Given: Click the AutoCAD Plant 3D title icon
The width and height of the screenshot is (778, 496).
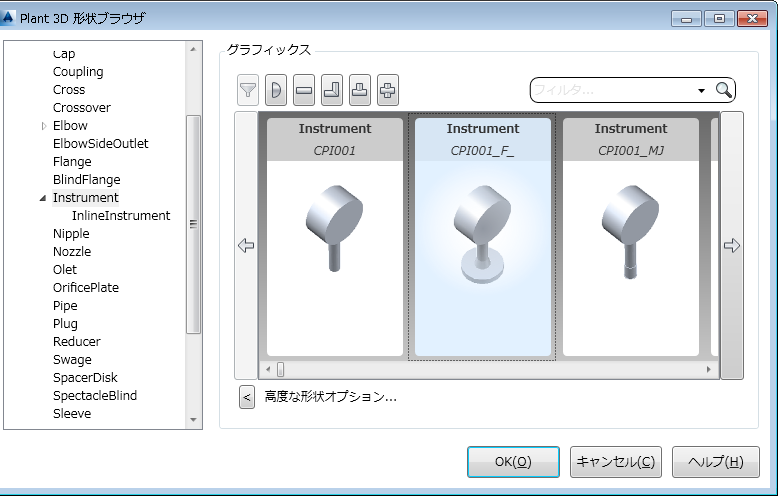Looking at the screenshot, I should (x=7, y=18).
